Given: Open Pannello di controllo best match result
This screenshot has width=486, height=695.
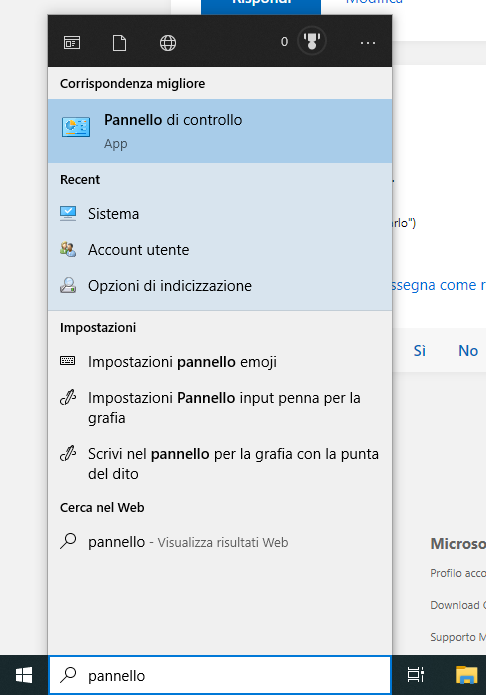Looking at the screenshot, I should click(x=220, y=131).
